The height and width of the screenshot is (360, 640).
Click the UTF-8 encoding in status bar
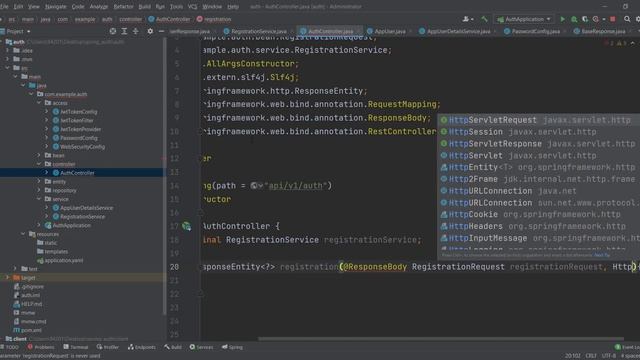pyautogui.click(x=608, y=356)
